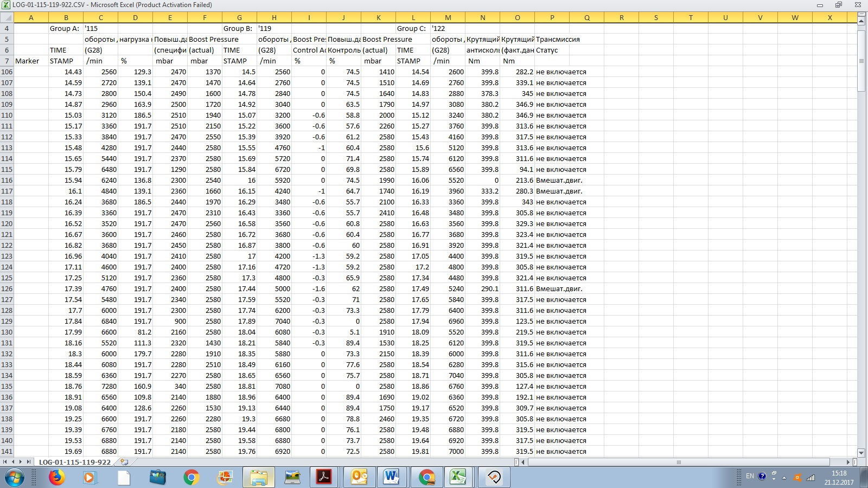Viewport: 868px width, 488px height.
Task: Switch to Outlook in the taskbar
Action: point(360,477)
